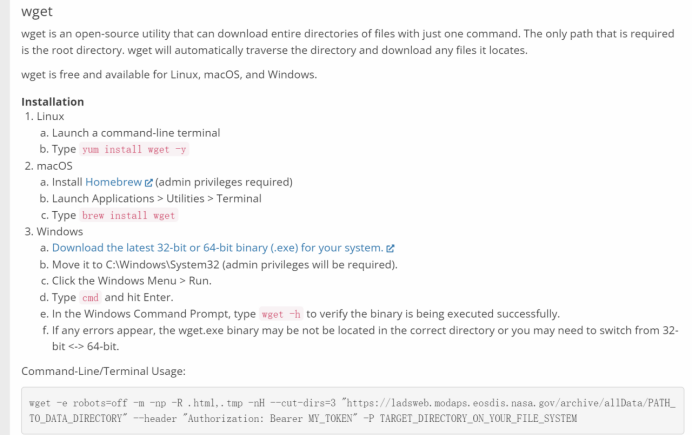
Task: Click the 'wget -h' inline code
Action: pyautogui.click(x=281, y=314)
